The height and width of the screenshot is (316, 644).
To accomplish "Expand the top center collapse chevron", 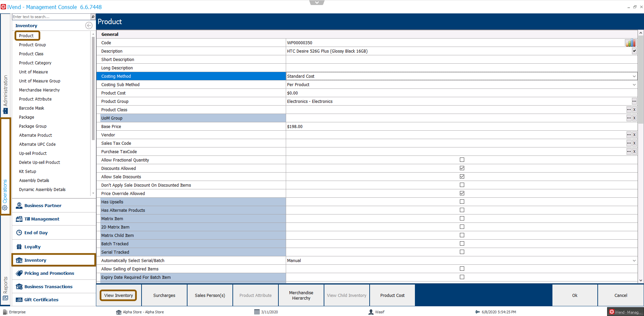I will tap(317, 3).
